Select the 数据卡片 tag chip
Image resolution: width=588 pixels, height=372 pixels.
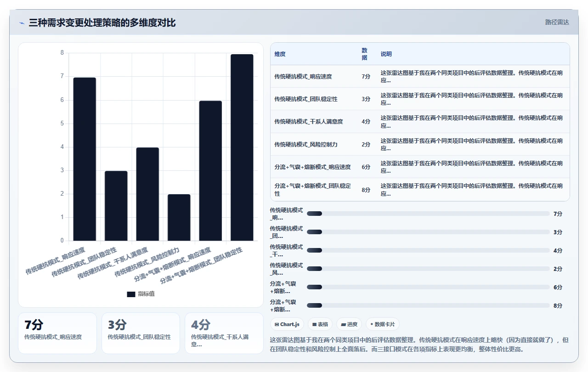click(383, 324)
